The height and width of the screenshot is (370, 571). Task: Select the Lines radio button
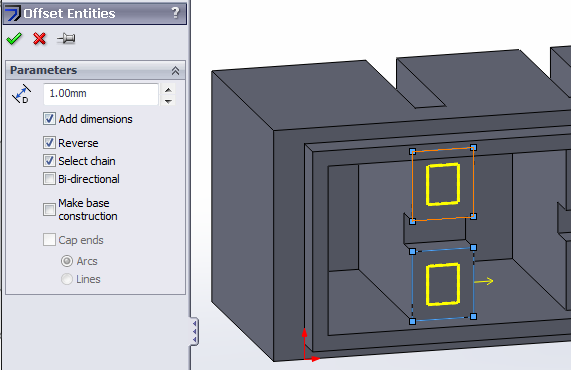click(67, 279)
